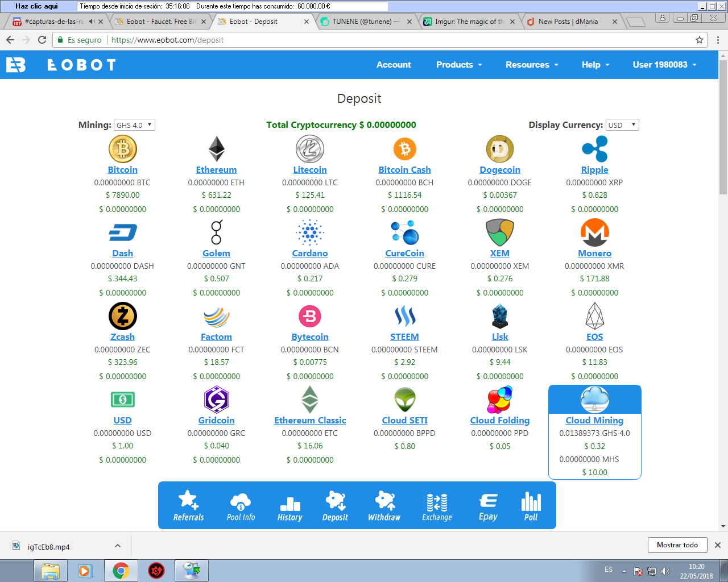Click the Bitcoin name link
Viewport: 728px width, 582px height.
coord(123,170)
